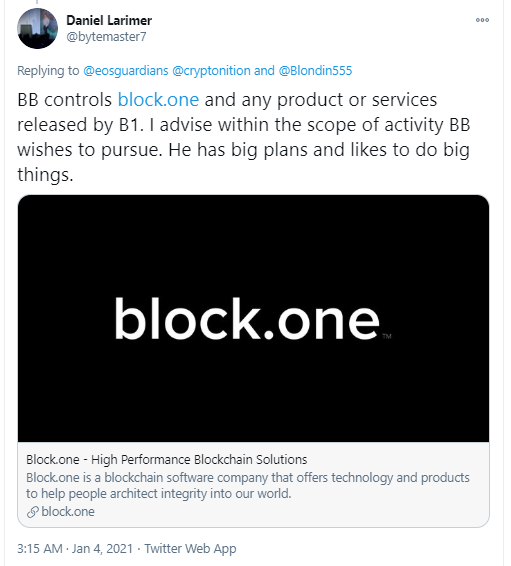Open the tweet's three-dot more options menu

(x=482, y=20)
